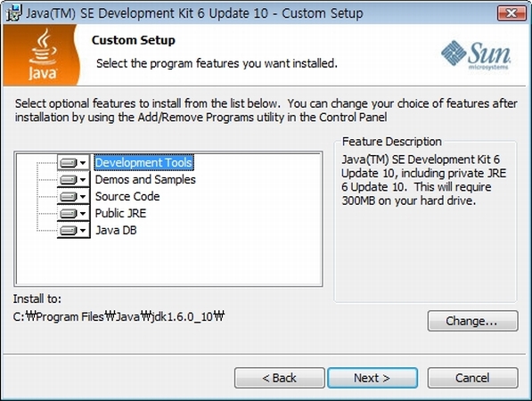Click the install path text
532x401 pixels.
click(119, 316)
